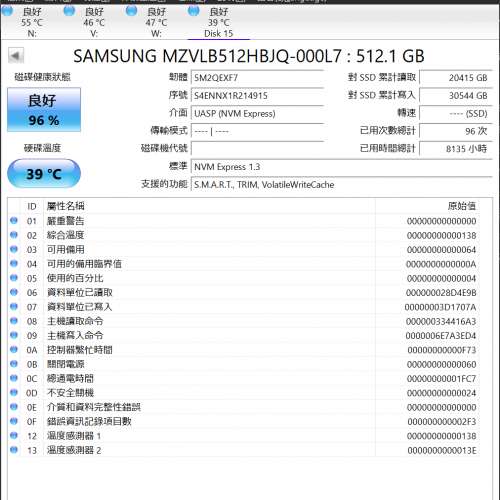Click the ID column header
Viewport: 500px width, 500px height.
pyautogui.click(x=32, y=206)
